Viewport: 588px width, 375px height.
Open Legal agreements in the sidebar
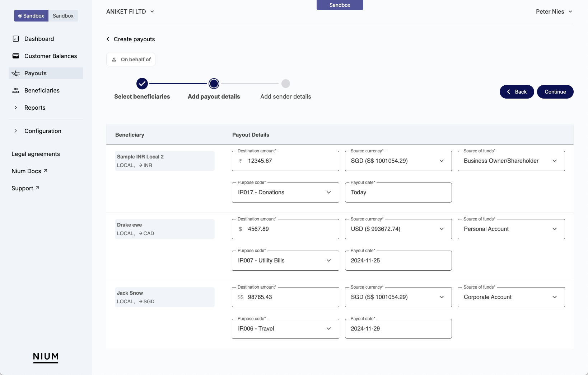coord(36,154)
